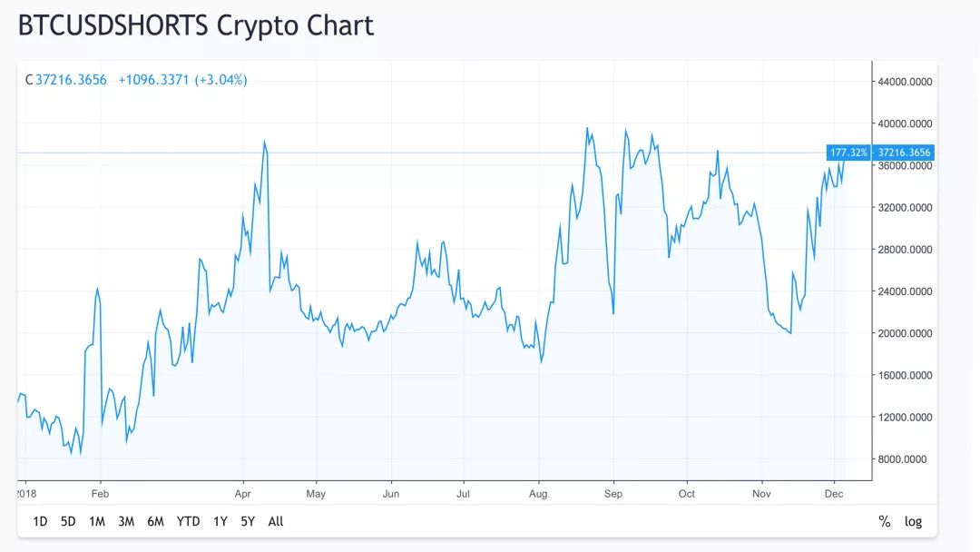980x552 pixels.
Task: Select the 1D time range
Action: point(40,521)
